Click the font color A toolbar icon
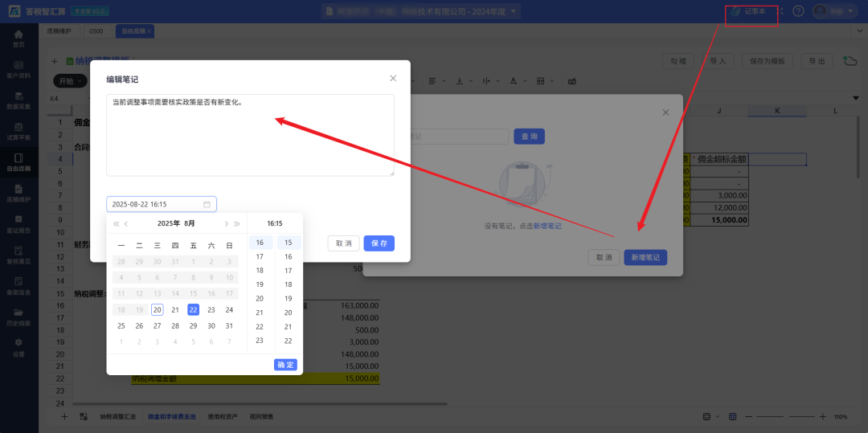Viewport: 868px width, 433px height. click(x=513, y=81)
